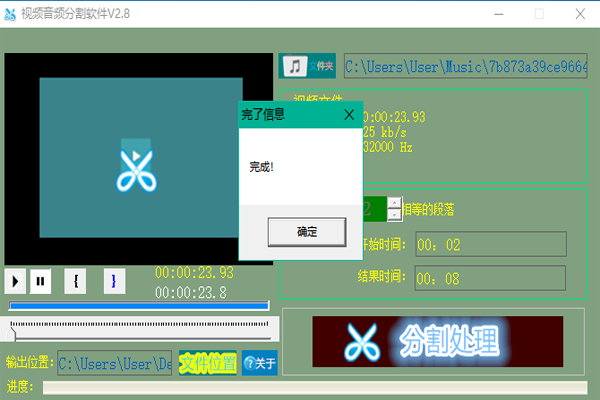Click the app icon in title bar
Image resolution: width=600 pixels, height=400 pixels.
(11, 14)
